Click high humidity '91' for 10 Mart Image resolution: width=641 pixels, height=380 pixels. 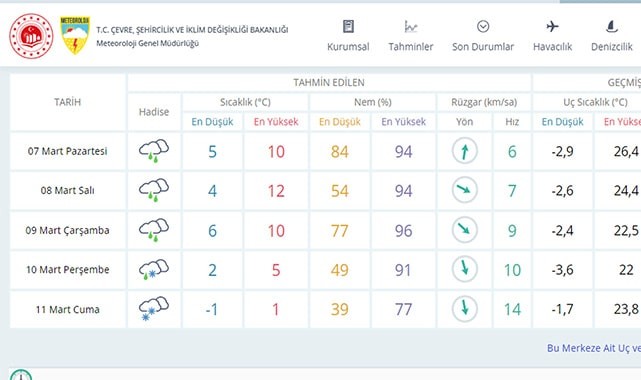[403, 270]
